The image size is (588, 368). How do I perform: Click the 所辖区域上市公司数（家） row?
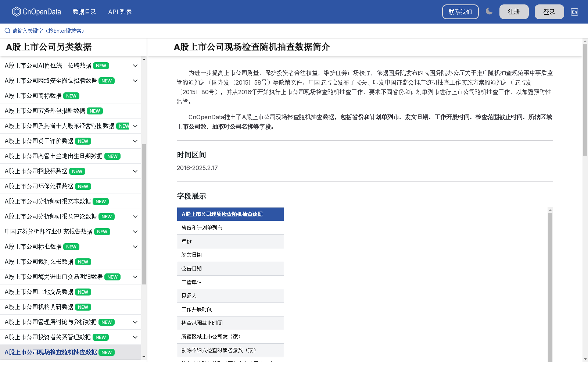pyautogui.click(x=230, y=337)
